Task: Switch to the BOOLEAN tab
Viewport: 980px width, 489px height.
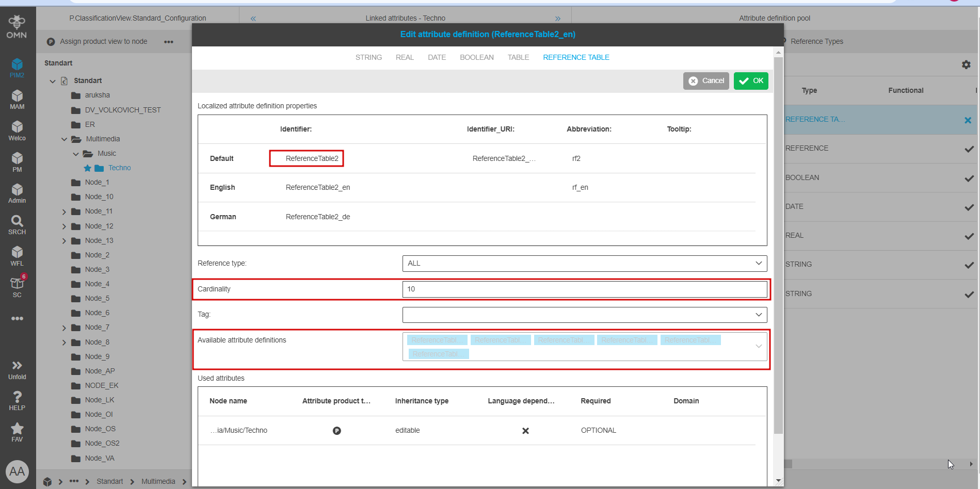Action: 476,57
